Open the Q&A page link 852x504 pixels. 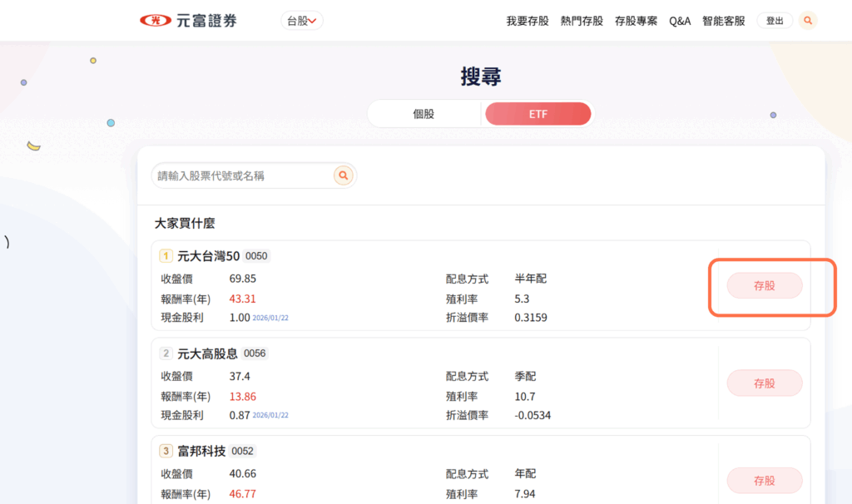[x=680, y=21]
